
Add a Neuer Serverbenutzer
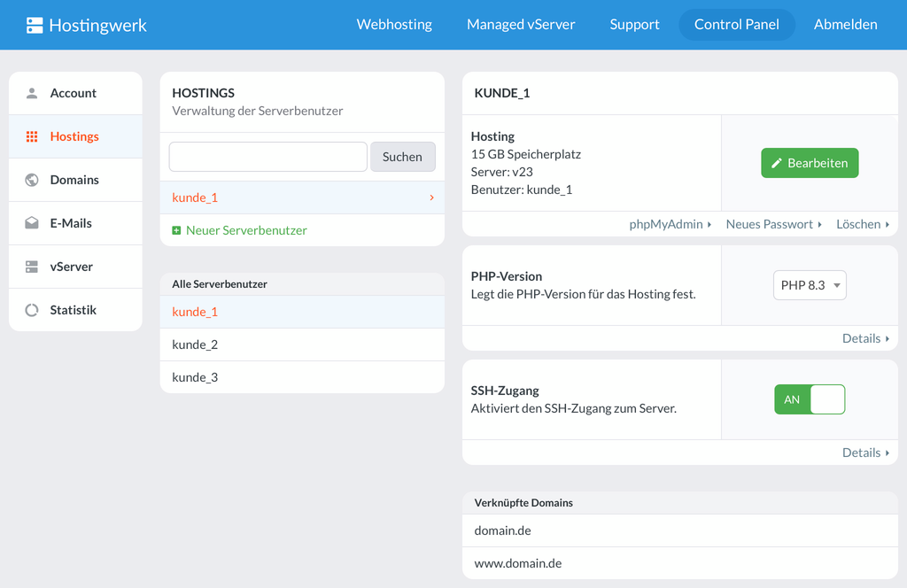[x=239, y=231]
